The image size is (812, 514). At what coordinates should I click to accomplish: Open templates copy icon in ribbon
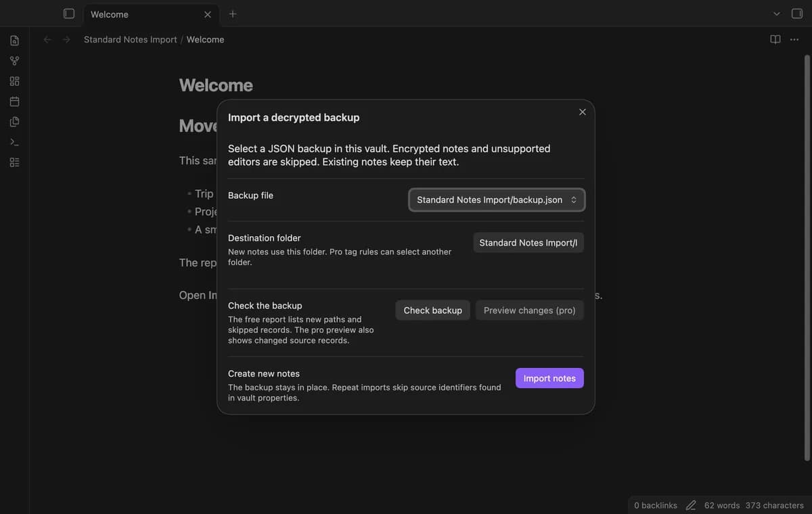click(14, 122)
